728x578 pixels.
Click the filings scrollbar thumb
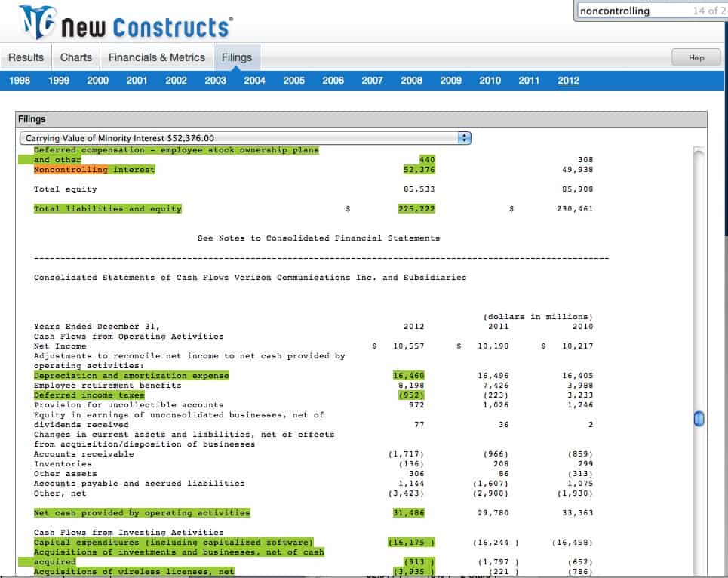699,419
